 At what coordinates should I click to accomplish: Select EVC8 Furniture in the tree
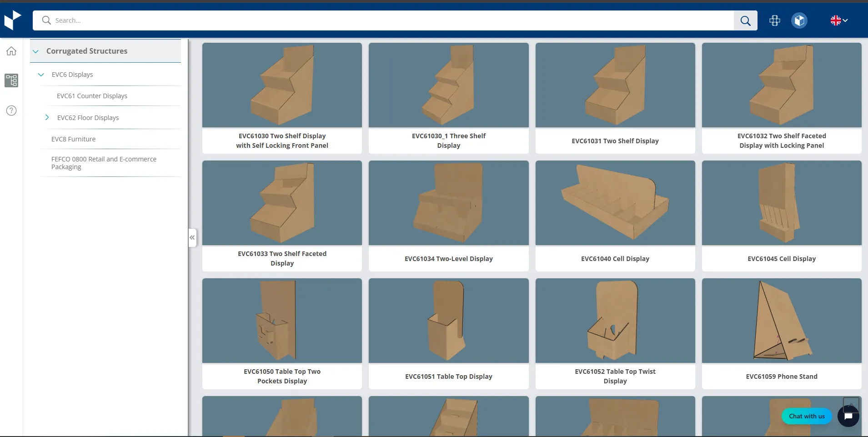[73, 139]
